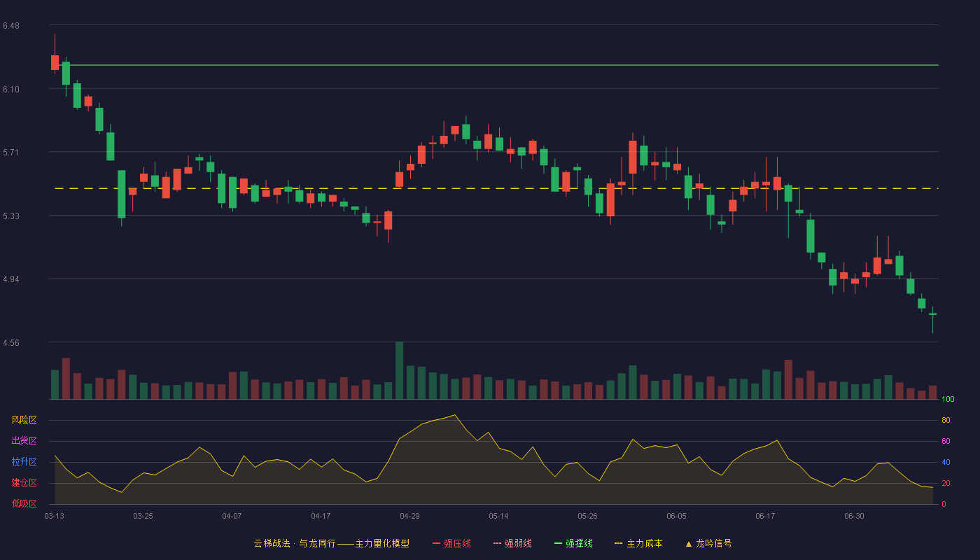Click the 建仓区 zone label
The height and width of the screenshot is (560, 980).
point(24,483)
